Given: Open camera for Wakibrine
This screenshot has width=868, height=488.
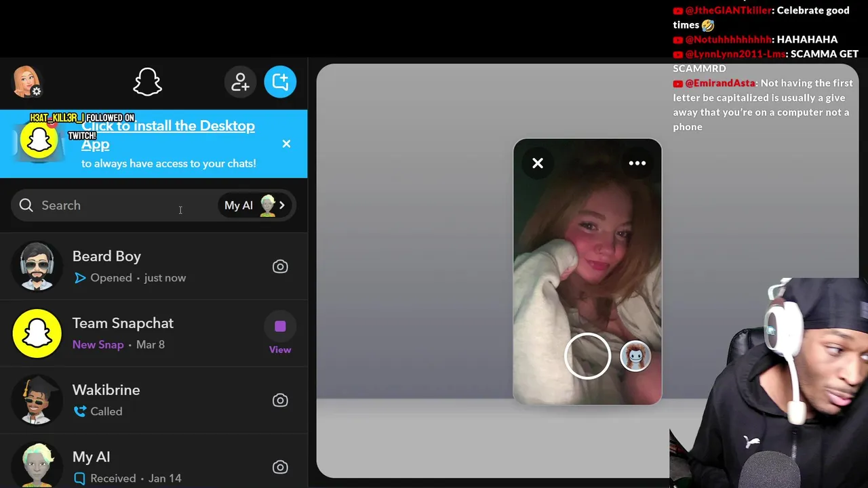Looking at the screenshot, I should (x=280, y=400).
